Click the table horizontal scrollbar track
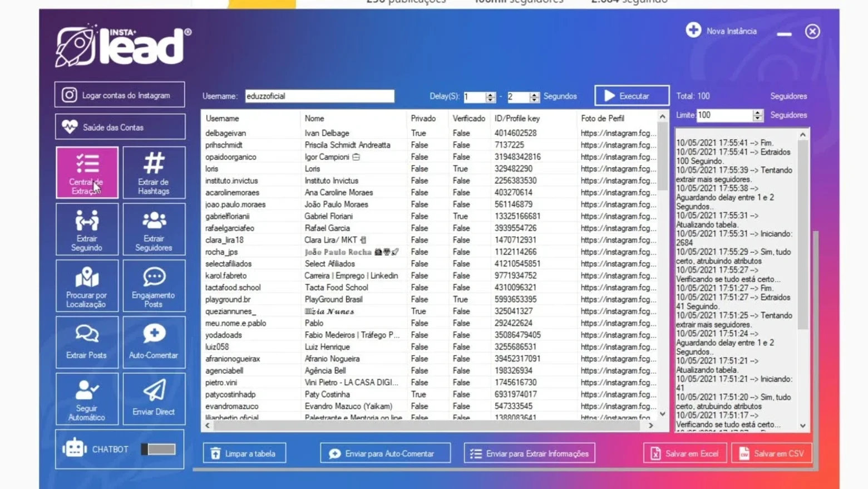This screenshot has height=489, width=868. click(x=426, y=426)
